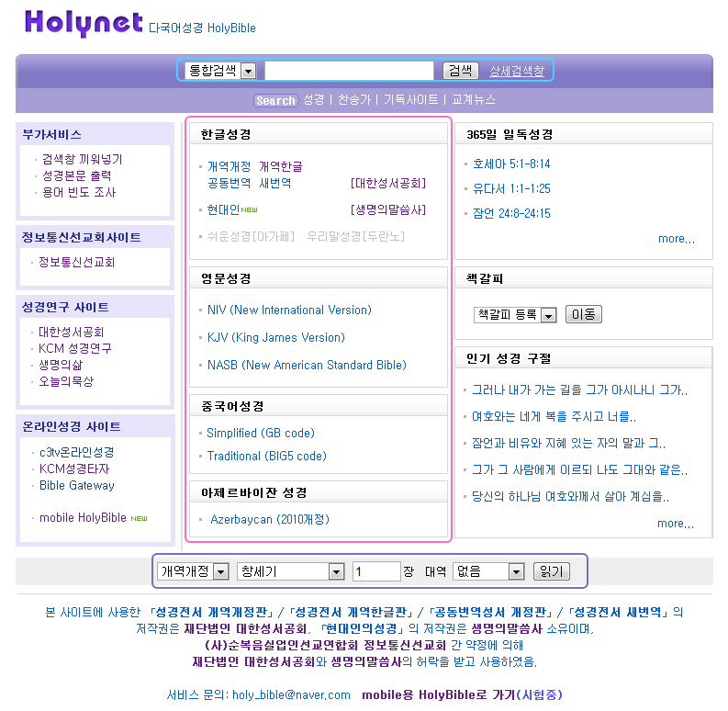Click the 검색 search button
728x711 pixels.
click(460, 71)
